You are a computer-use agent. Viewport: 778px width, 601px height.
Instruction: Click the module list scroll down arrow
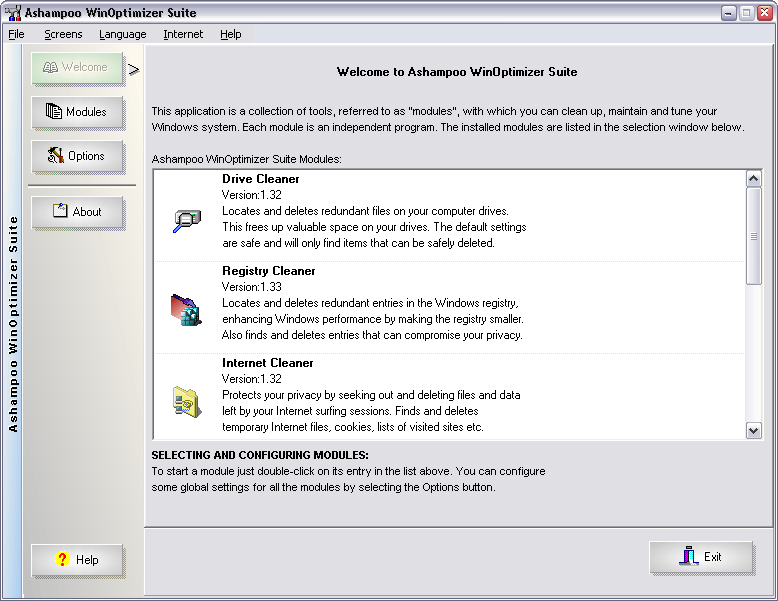[x=754, y=430]
